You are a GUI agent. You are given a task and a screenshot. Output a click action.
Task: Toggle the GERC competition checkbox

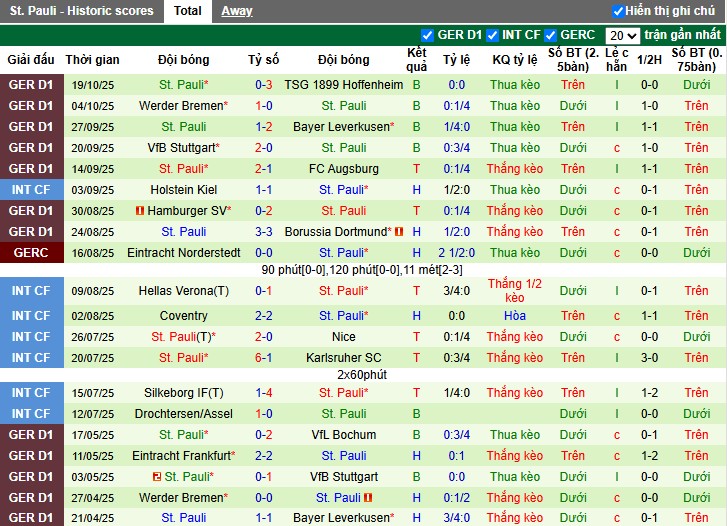551,35
